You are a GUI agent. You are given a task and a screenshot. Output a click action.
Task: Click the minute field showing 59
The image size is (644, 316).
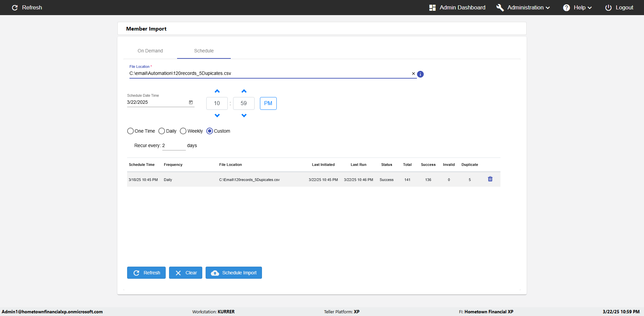(x=244, y=103)
